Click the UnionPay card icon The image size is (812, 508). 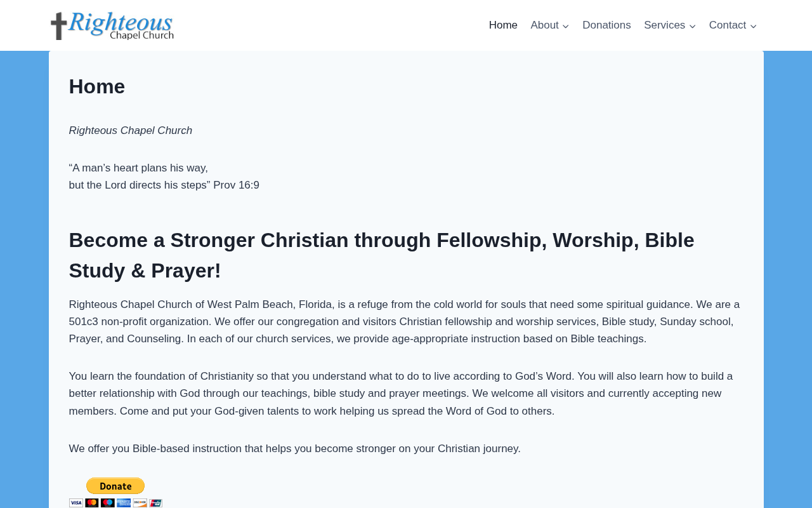point(155,503)
